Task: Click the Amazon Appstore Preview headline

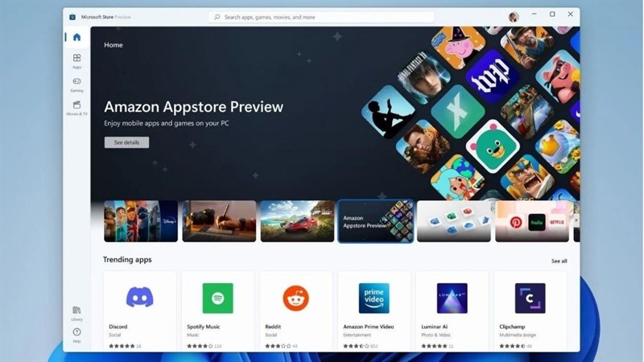Action: point(193,107)
